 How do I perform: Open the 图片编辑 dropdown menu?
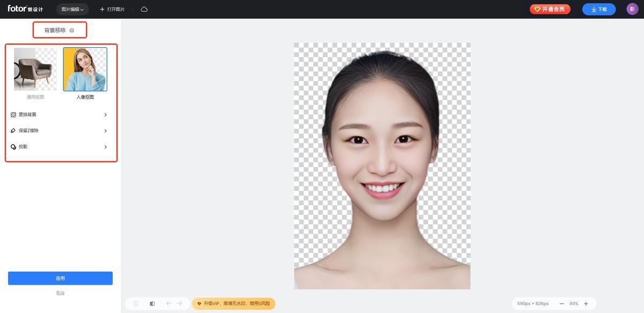[72, 9]
